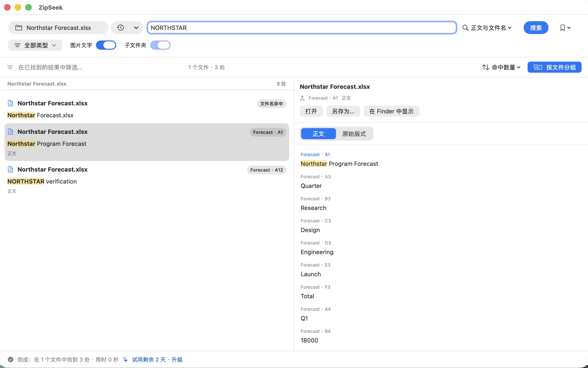Focus the NORTHSTAR search query field
Viewport: 588px width, 368px height.
pyautogui.click(x=302, y=28)
